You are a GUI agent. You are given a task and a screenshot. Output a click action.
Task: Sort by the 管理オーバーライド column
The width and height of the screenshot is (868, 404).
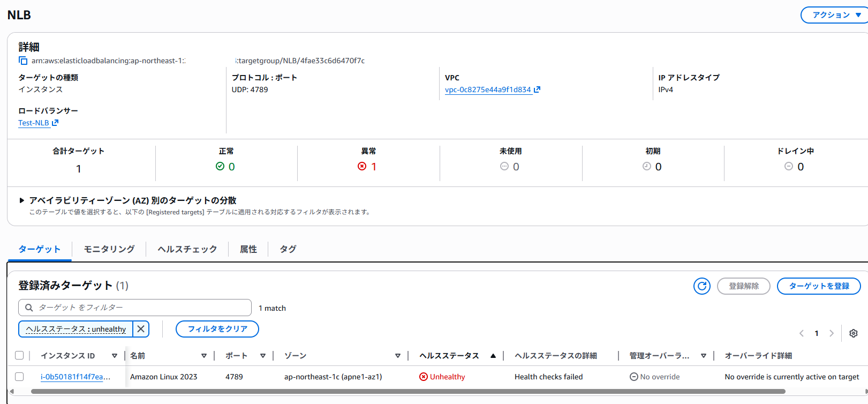click(704, 356)
